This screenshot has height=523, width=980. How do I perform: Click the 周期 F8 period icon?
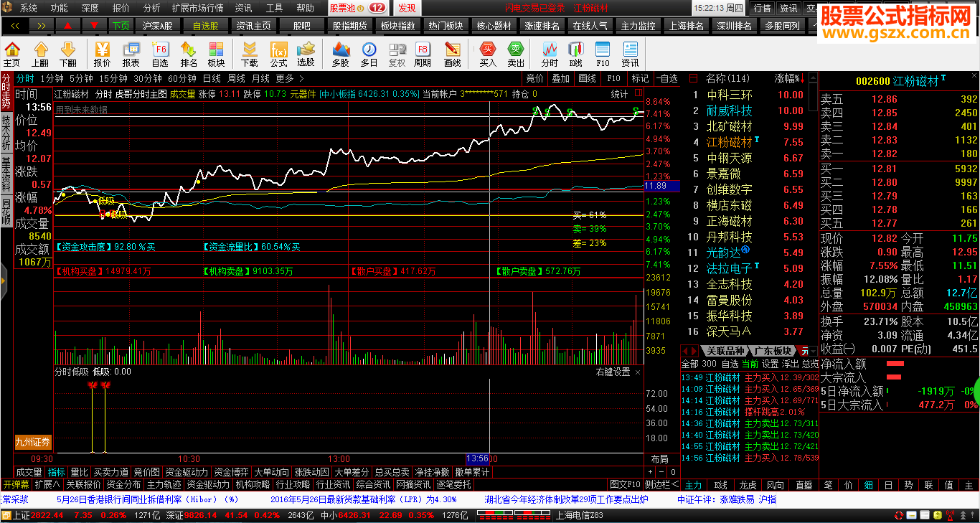(423, 54)
